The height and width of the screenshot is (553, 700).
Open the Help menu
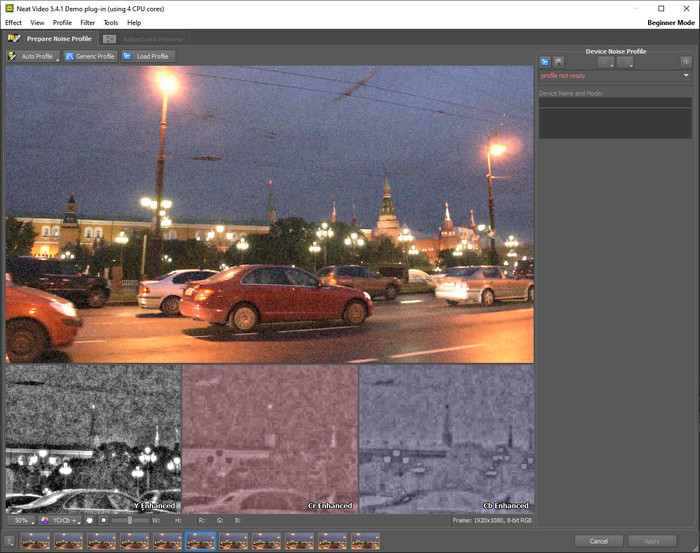point(134,23)
